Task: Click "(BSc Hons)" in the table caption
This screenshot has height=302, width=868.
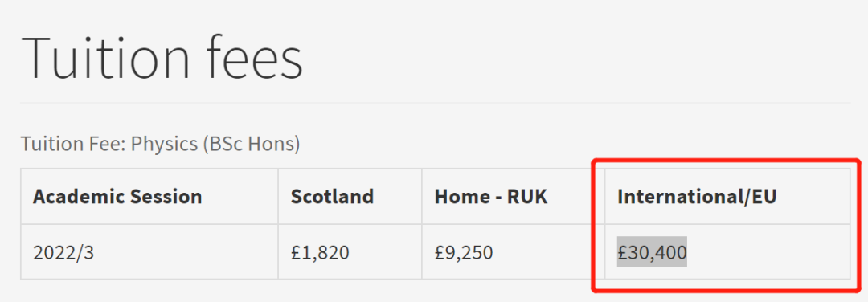Action: point(252,144)
